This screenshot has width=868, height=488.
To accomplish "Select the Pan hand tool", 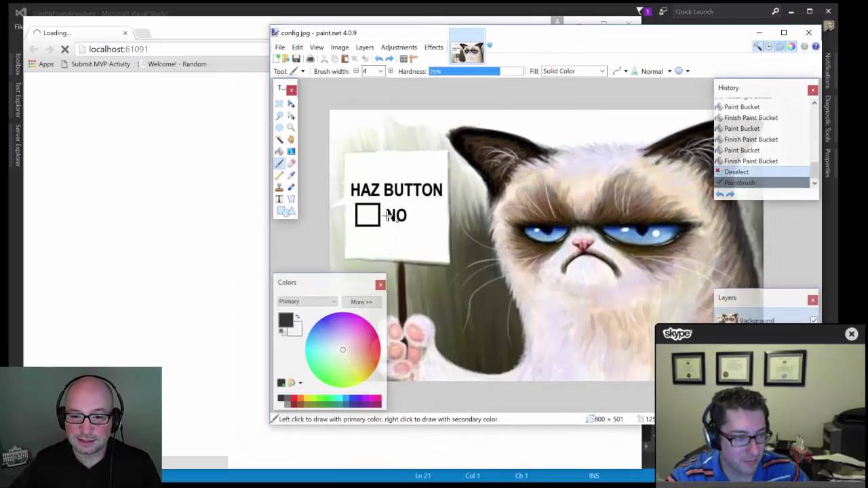I will (291, 140).
